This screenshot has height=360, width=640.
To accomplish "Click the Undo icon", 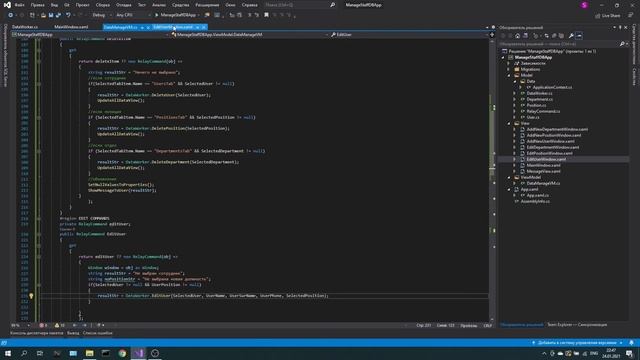I will click(x=68, y=15).
